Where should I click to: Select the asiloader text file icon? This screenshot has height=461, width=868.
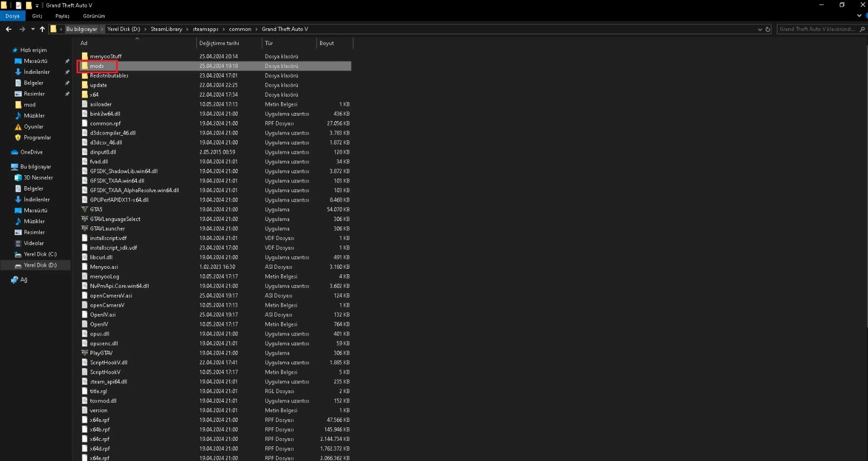click(x=85, y=104)
